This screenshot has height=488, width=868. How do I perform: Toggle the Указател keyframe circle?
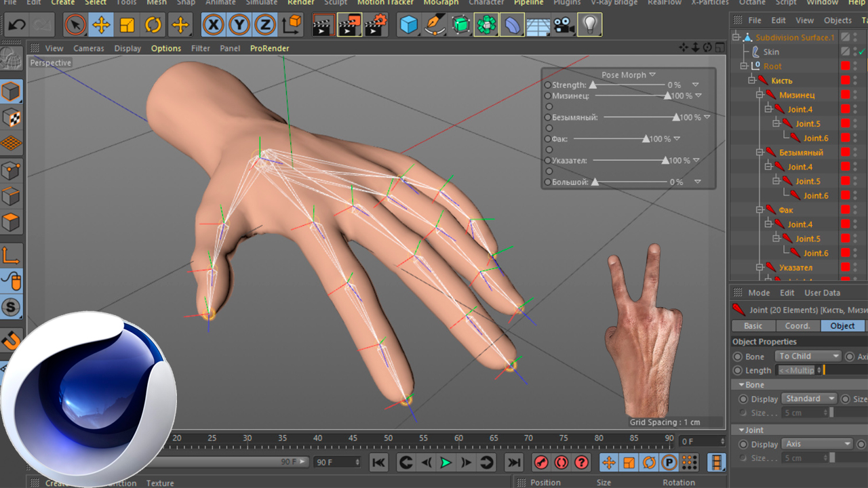(548, 161)
